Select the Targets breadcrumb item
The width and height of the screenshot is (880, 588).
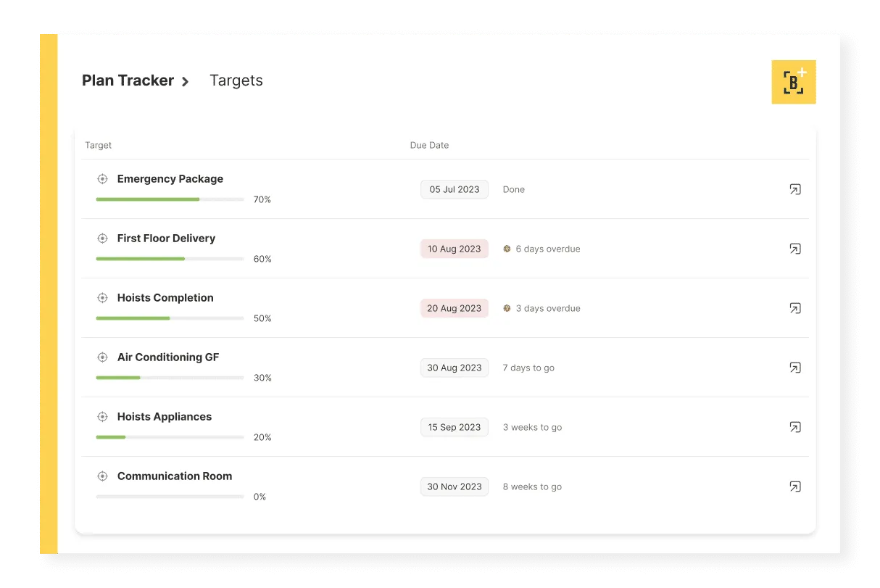[236, 80]
